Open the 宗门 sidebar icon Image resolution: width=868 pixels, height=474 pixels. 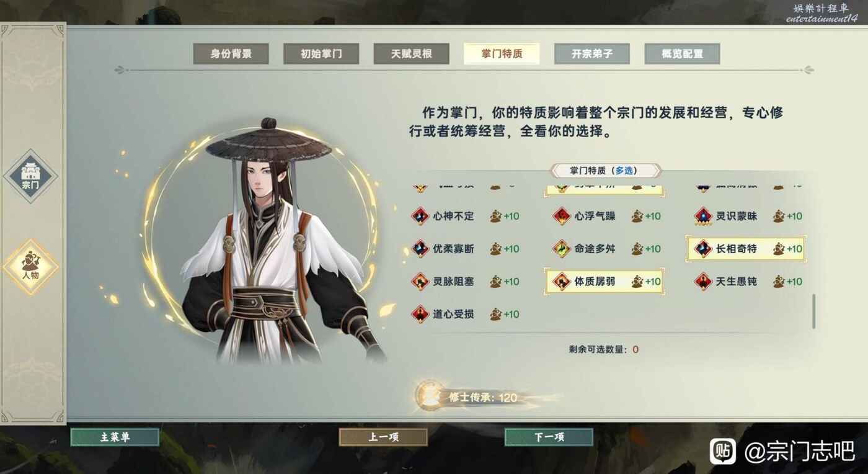point(30,176)
